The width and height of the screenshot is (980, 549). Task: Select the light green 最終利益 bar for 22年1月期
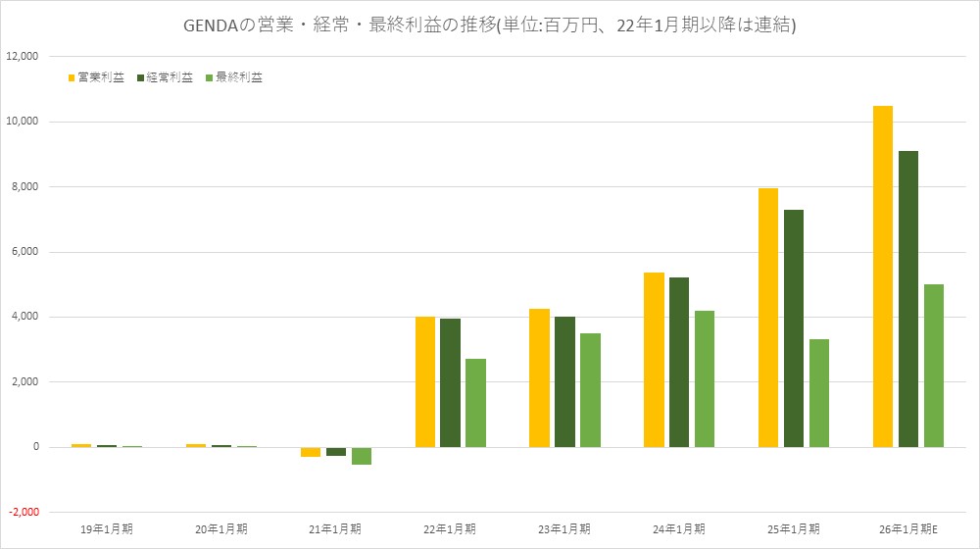475,403
